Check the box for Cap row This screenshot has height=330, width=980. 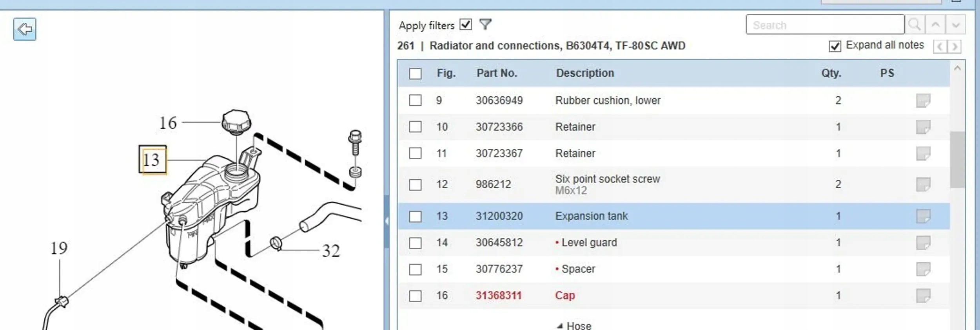[x=415, y=296]
